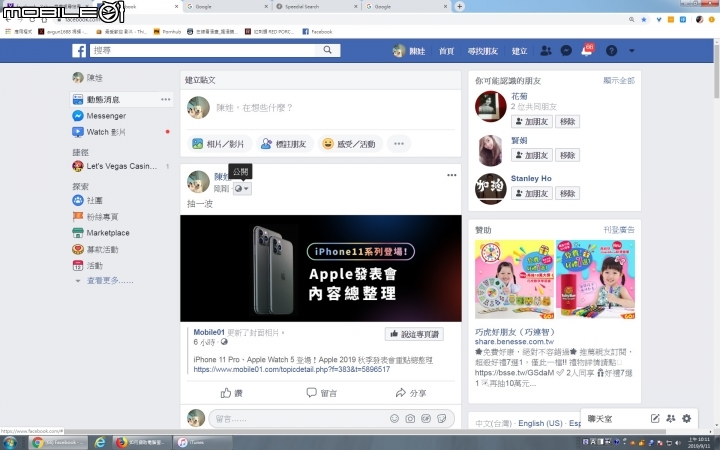Click the 說這專頁讚 button
720x450 pixels.
[x=415, y=334]
